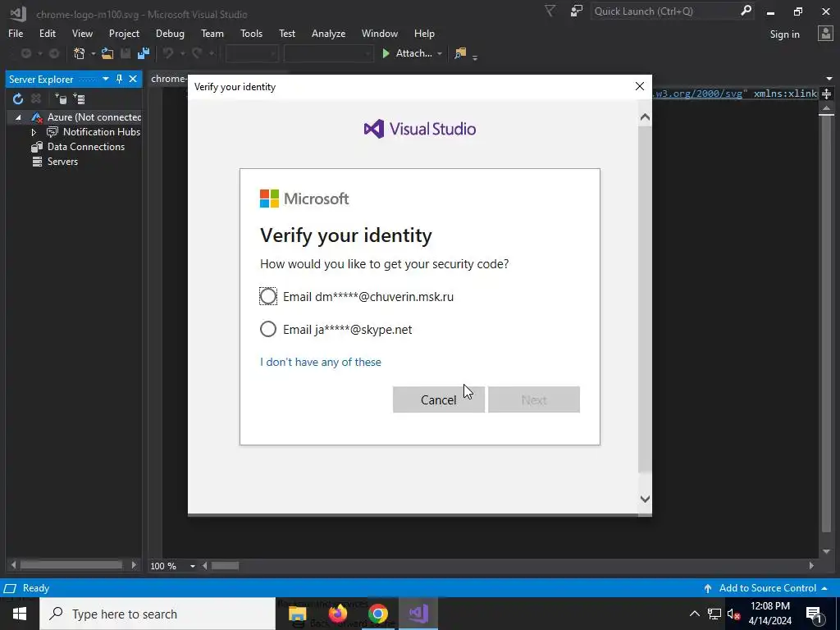Screen dimensions: 840x630
Task: Click the Connect to Database icon
Action: (x=61, y=98)
